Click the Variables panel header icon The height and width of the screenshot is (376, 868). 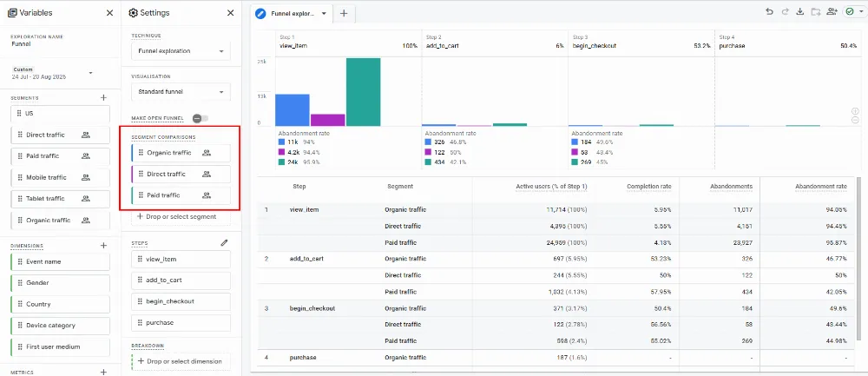tap(12, 13)
